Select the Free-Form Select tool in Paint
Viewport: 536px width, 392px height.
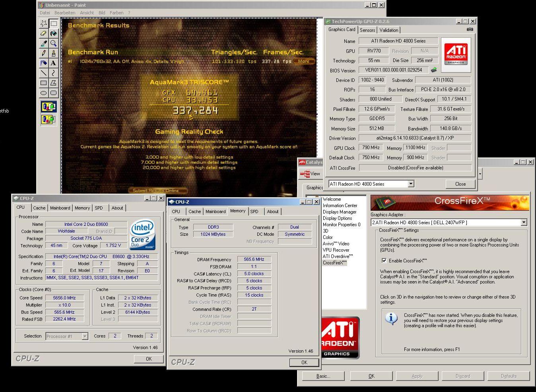coord(44,23)
